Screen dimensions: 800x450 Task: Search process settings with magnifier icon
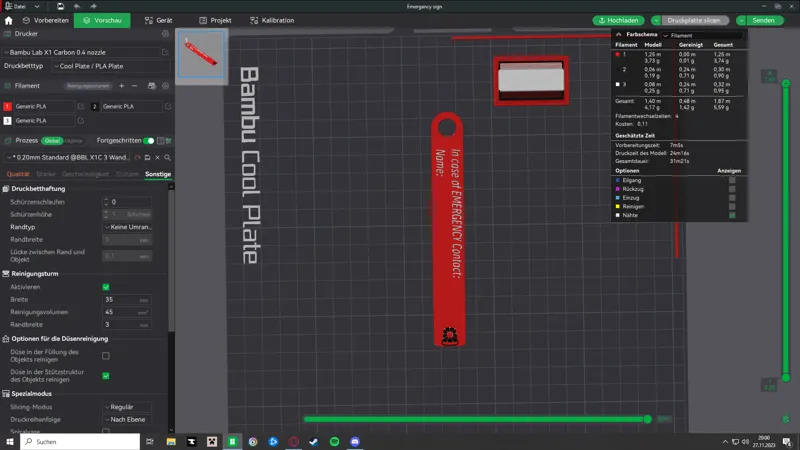167,158
